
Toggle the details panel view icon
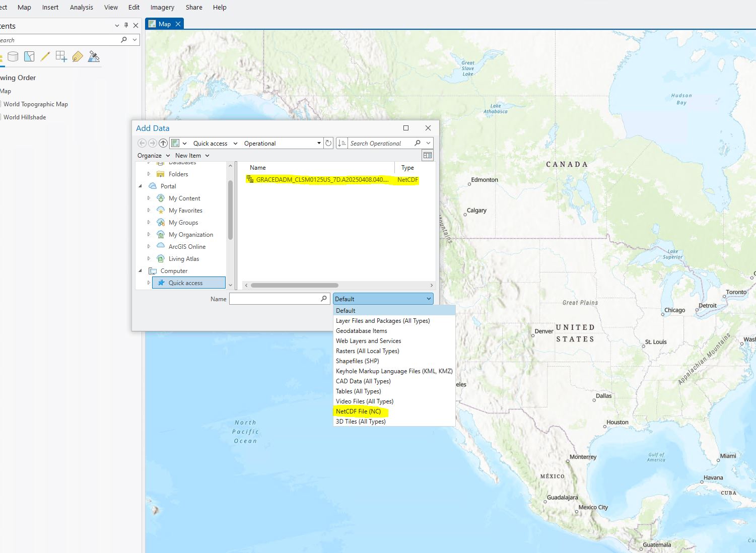coord(428,155)
